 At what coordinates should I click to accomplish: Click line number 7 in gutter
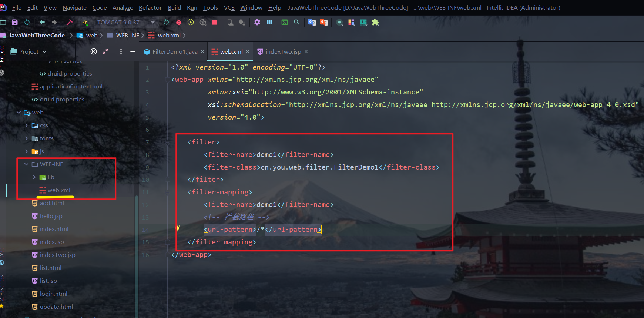[147, 143]
